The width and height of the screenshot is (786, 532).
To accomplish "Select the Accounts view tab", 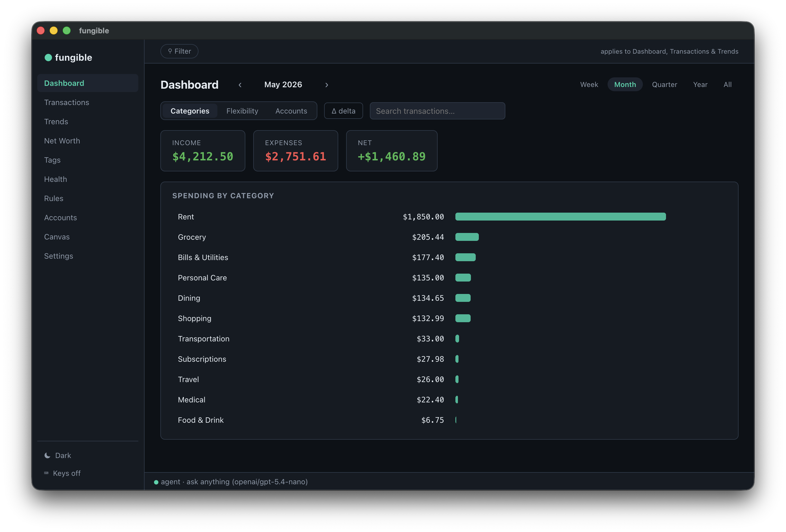I will (291, 111).
